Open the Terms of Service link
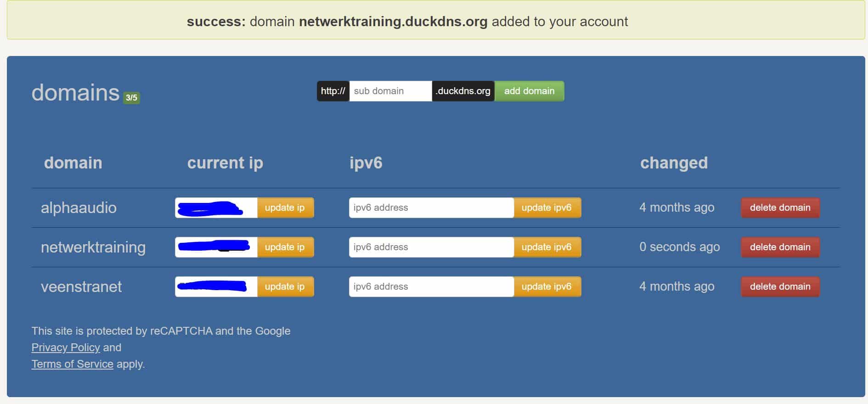 coord(72,364)
